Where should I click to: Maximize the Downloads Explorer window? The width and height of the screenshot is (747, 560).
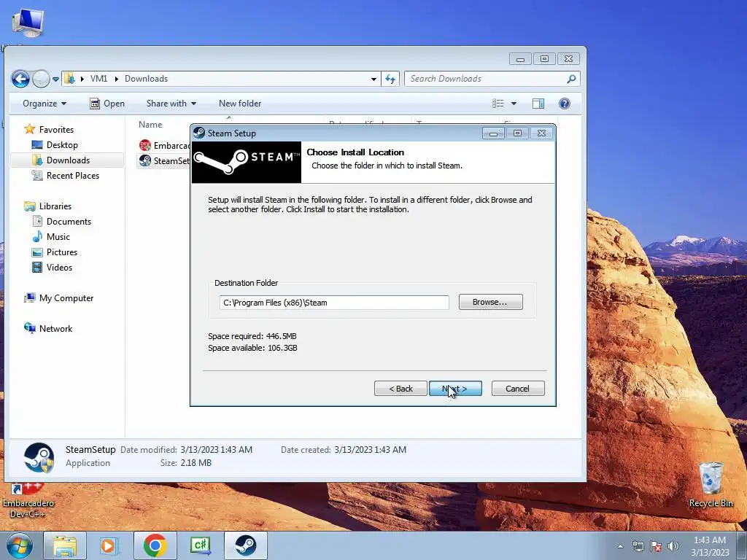coord(544,58)
